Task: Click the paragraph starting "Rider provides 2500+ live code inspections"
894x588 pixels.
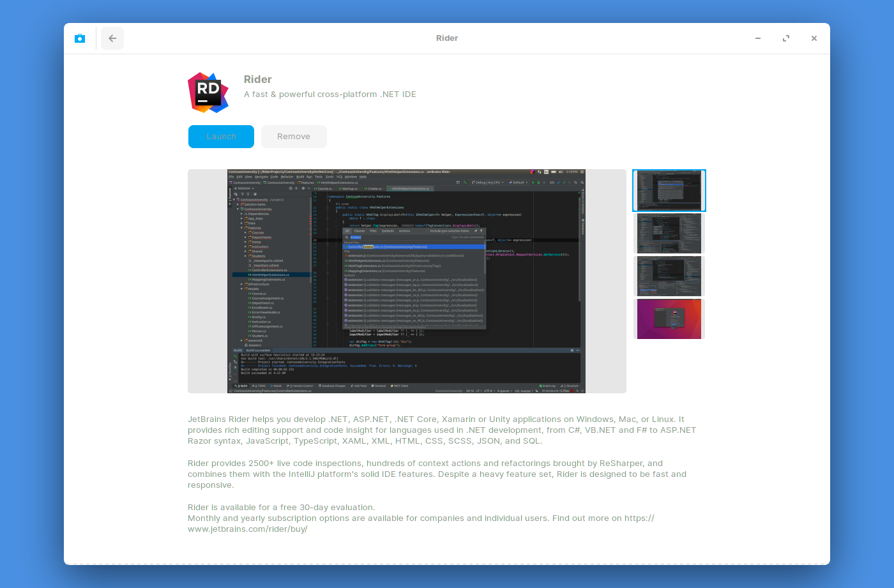Action: [437, 474]
